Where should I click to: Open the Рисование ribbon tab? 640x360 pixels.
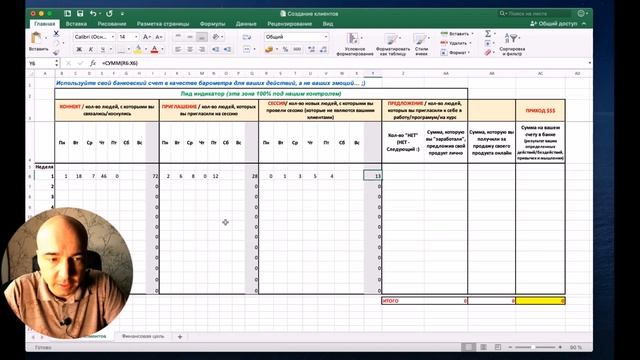[112, 24]
